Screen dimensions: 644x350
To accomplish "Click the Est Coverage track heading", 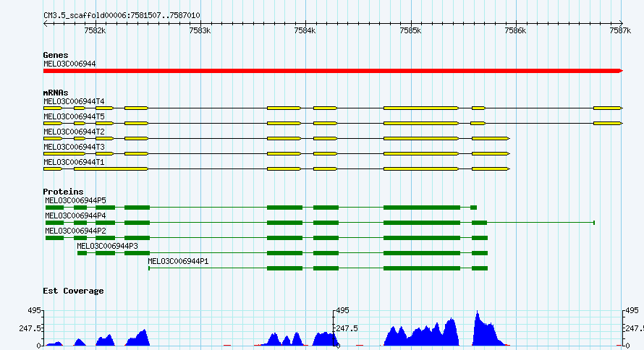I will 73,291.
